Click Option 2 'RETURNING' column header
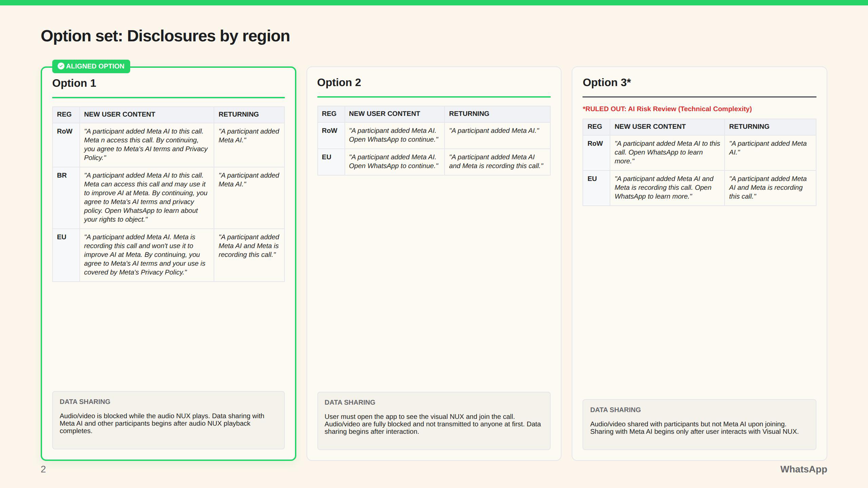Viewport: 868px width, 488px height. (497, 114)
